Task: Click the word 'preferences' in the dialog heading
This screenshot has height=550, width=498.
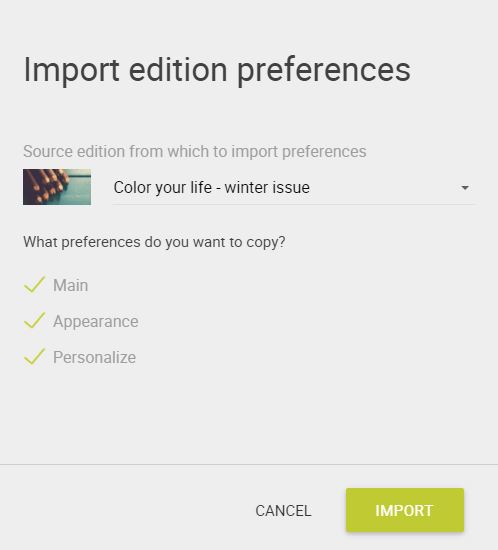Action: point(324,72)
